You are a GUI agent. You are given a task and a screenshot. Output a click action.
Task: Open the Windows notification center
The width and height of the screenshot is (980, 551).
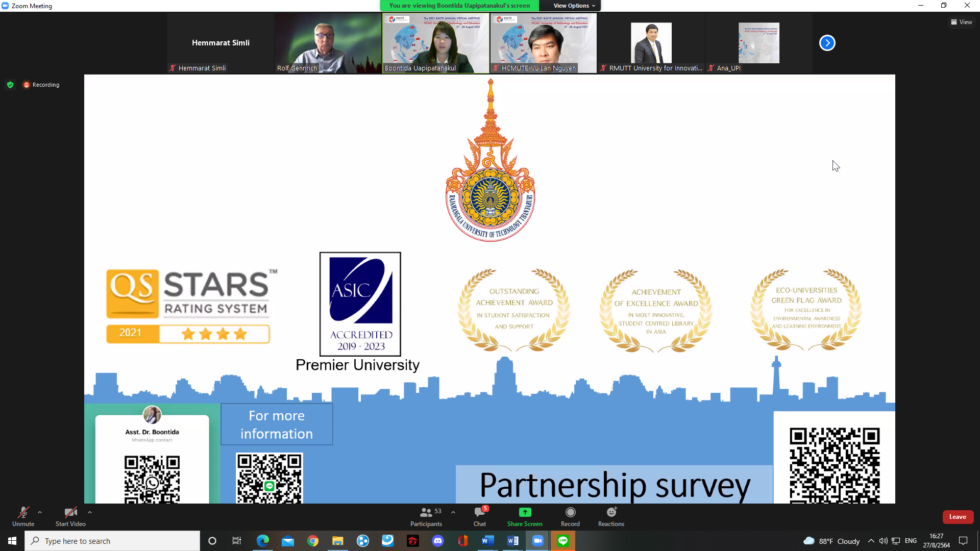click(x=963, y=541)
